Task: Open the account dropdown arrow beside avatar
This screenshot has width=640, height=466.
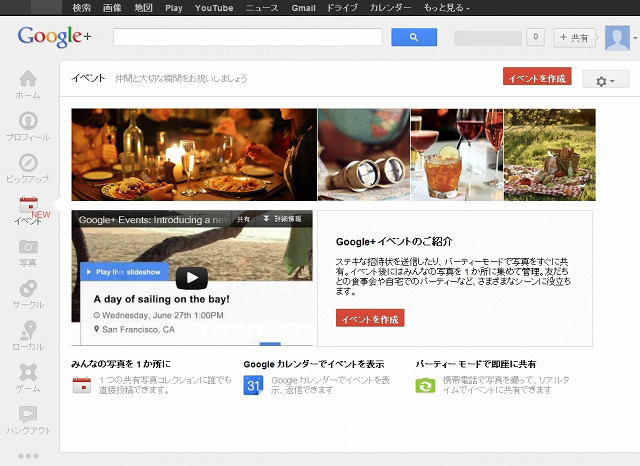Action: point(635,38)
